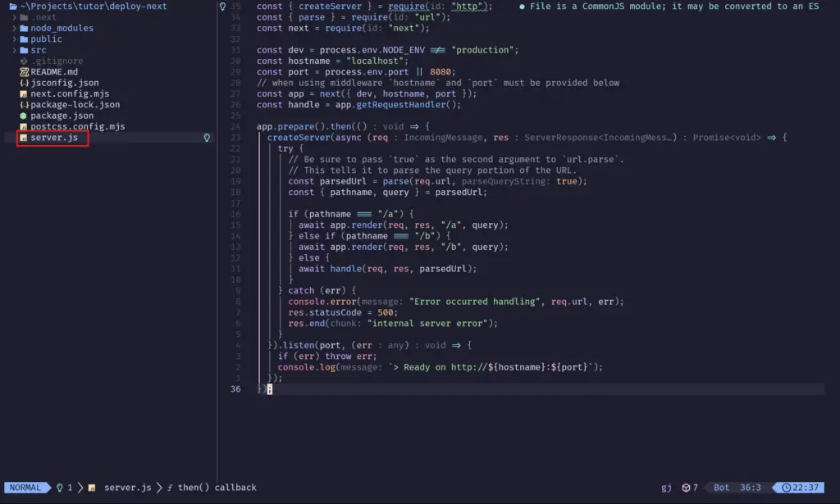Click the root project folder icon

tap(11, 6)
